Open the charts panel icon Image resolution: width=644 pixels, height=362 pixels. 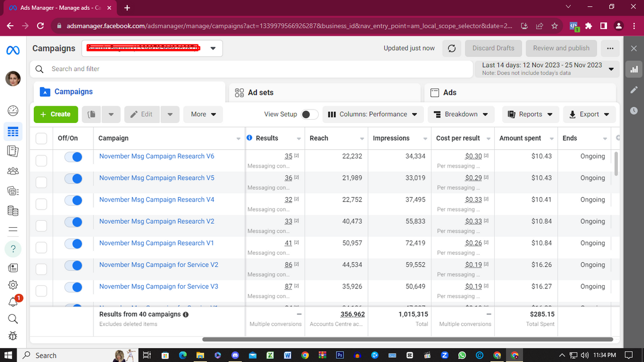(x=633, y=69)
